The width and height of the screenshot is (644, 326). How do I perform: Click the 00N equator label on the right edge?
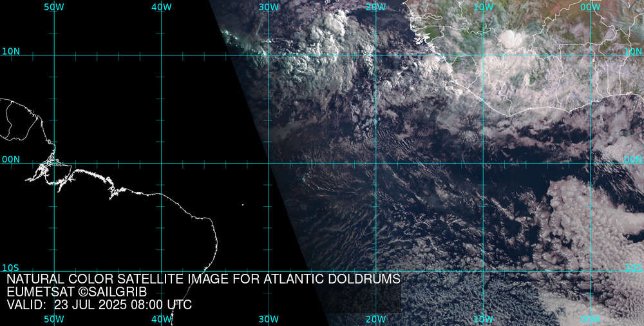click(x=633, y=160)
